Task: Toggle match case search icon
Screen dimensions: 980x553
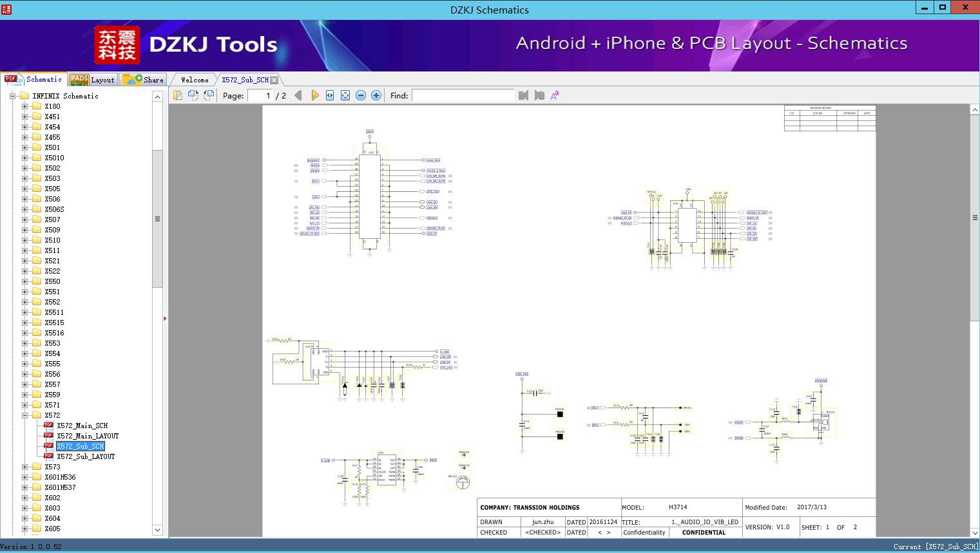Action: pos(555,95)
